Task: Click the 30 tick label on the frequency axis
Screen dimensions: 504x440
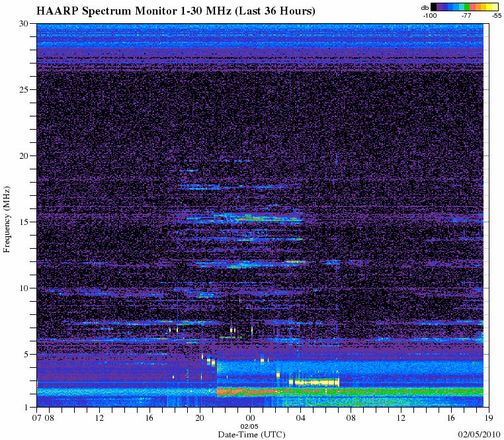Action: pyautogui.click(x=24, y=23)
